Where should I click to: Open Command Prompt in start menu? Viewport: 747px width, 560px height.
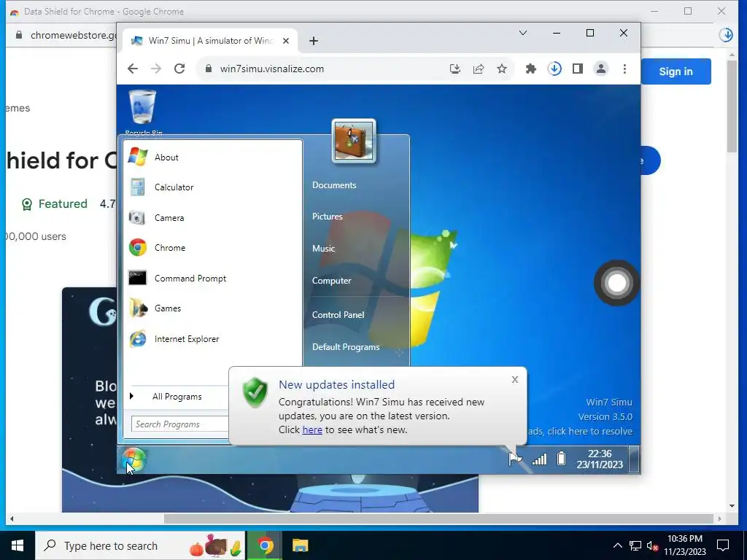(x=190, y=278)
